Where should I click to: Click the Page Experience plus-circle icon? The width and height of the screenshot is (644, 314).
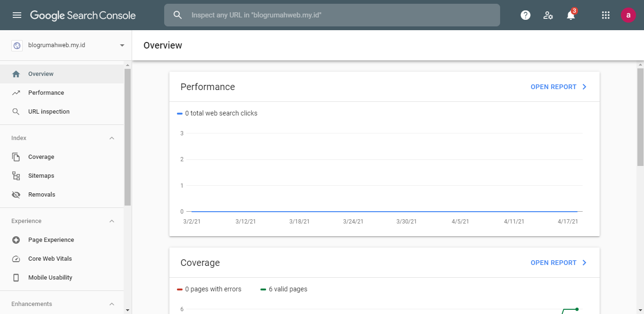[16, 240]
